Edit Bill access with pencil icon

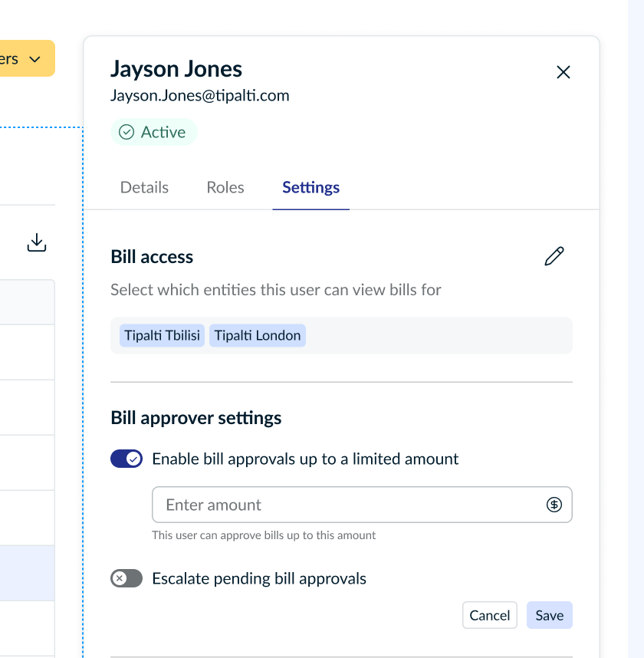click(x=554, y=256)
